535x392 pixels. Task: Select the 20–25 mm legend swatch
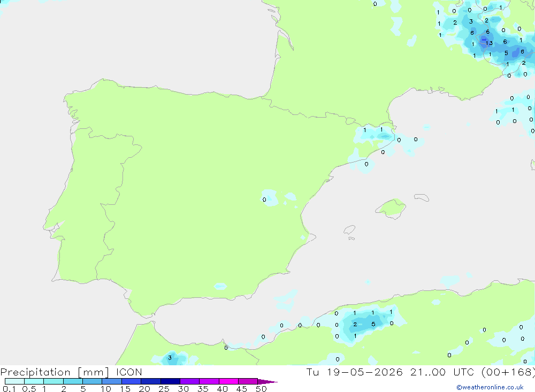click(x=150, y=381)
